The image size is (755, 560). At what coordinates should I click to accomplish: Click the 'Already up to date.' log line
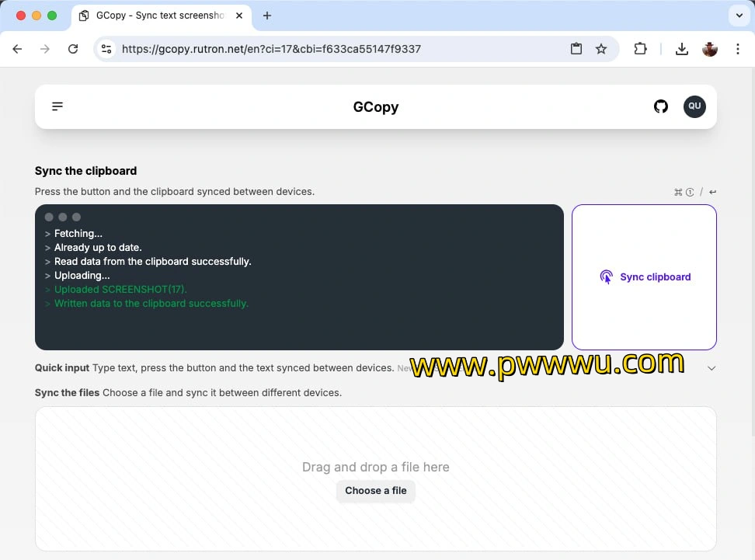[x=98, y=248]
